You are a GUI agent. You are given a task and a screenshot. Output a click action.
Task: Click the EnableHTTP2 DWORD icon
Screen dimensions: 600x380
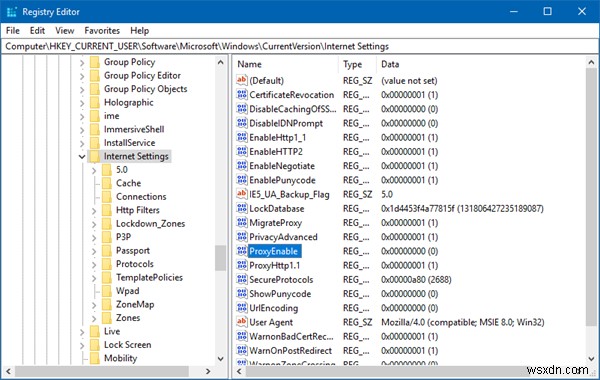[241, 151]
